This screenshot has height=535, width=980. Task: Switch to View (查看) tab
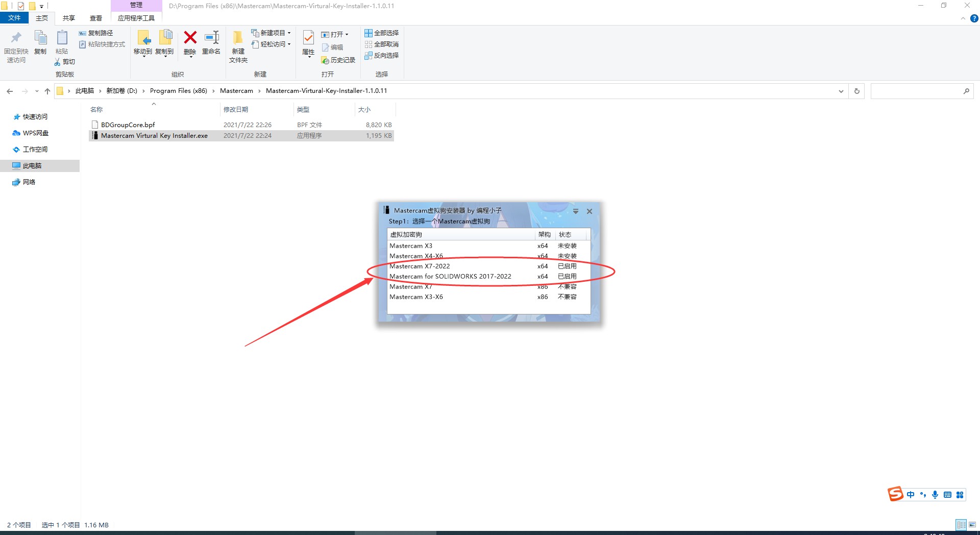(x=96, y=18)
